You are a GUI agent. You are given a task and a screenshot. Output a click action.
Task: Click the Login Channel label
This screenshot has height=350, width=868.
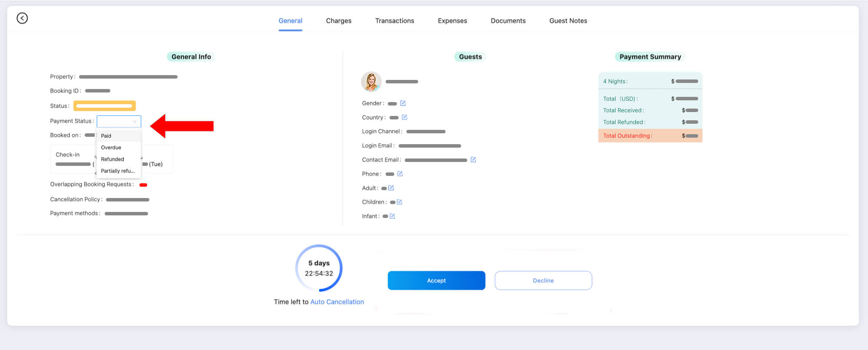pyautogui.click(x=382, y=132)
